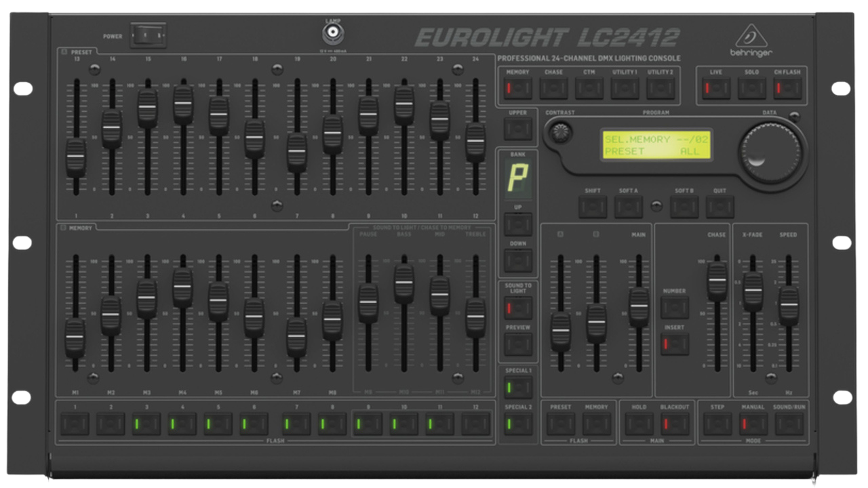Grab memory fader M8
Viewport: 868px width, 488px height.
[332, 320]
